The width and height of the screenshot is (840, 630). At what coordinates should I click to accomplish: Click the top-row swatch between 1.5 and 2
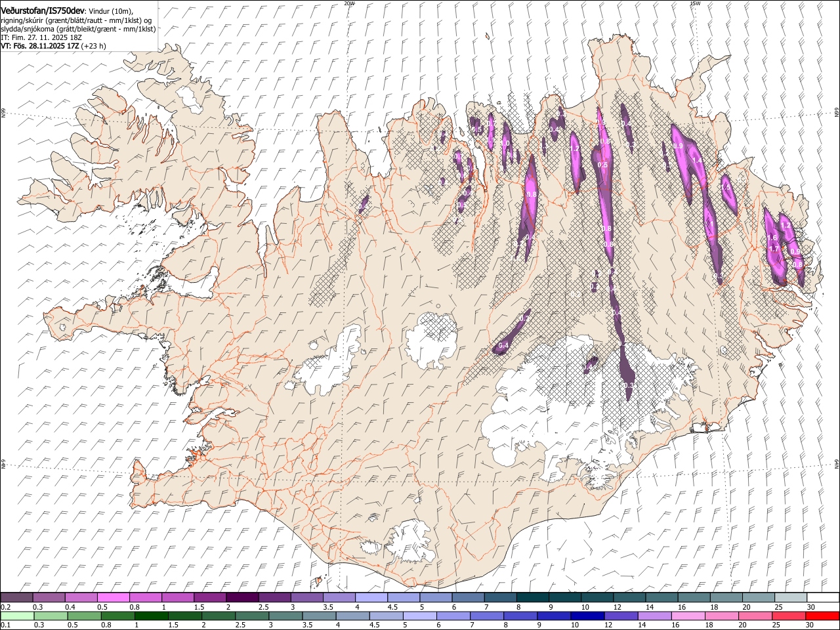click(x=210, y=598)
